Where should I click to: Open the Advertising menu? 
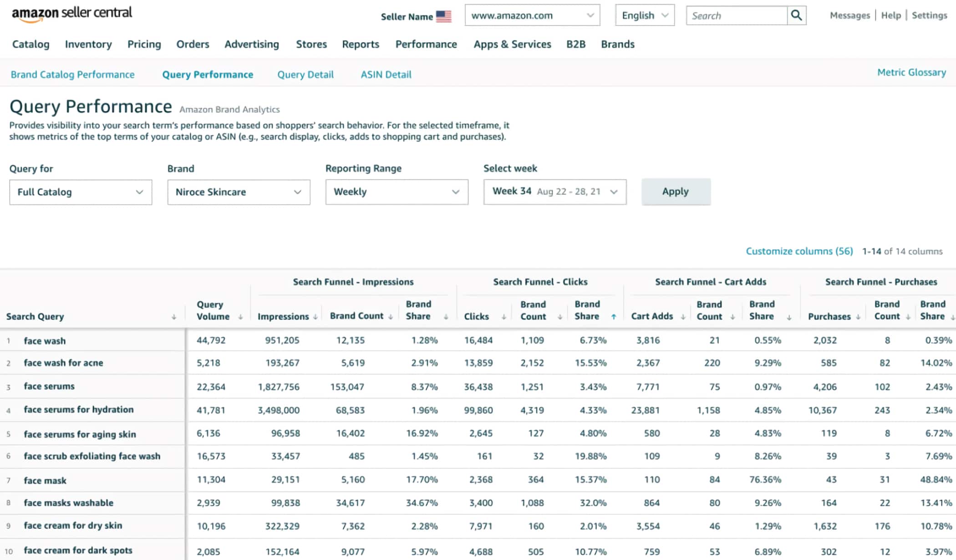252,44
